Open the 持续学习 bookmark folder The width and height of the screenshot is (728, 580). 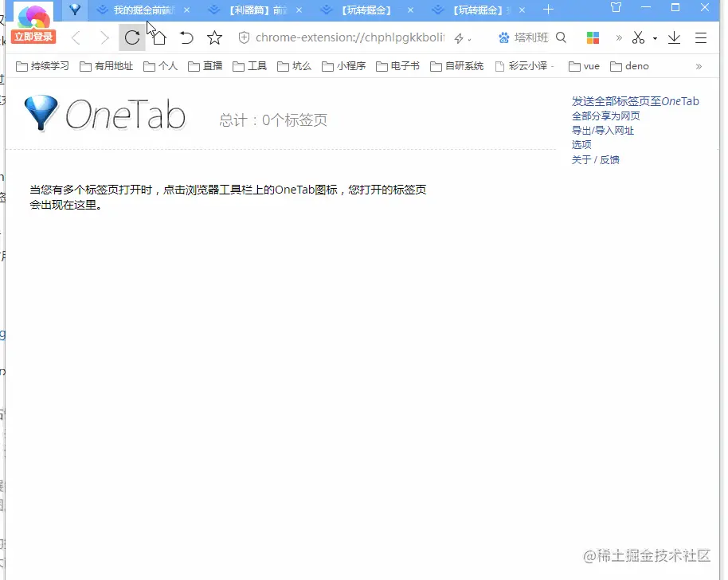pos(43,66)
